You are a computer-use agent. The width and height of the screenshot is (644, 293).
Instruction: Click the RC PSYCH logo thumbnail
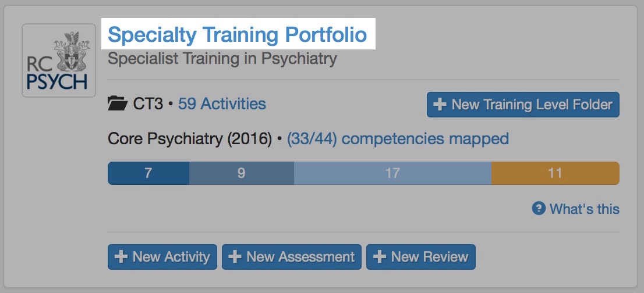tap(58, 60)
